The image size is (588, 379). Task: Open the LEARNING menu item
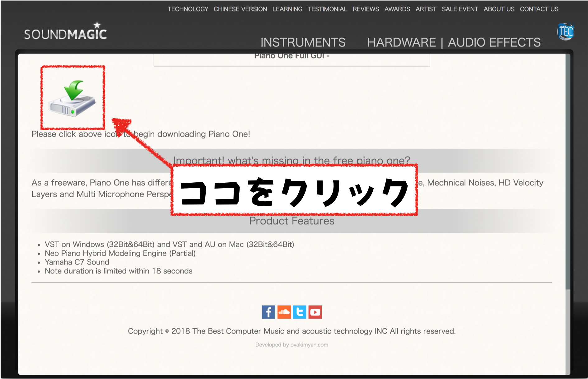coord(287,9)
